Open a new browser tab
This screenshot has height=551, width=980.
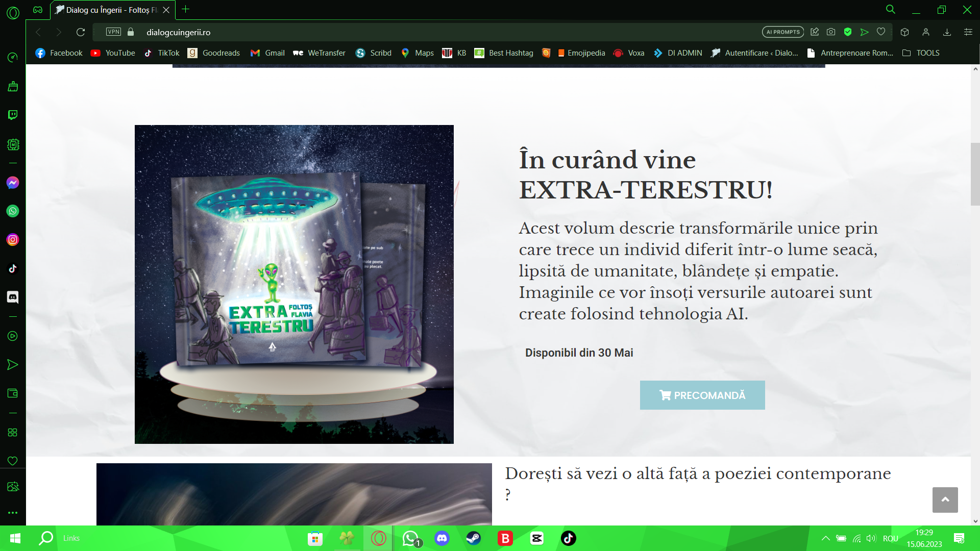click(x=186, y=9)
